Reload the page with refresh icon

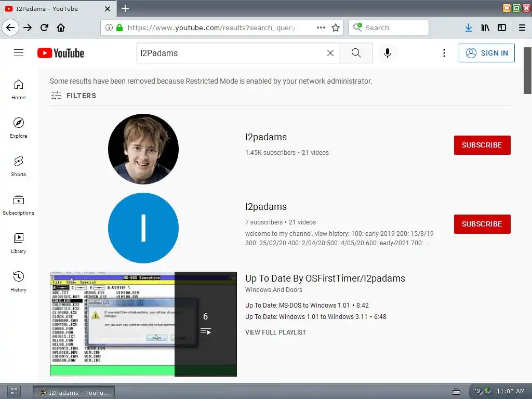click(45, 28)
